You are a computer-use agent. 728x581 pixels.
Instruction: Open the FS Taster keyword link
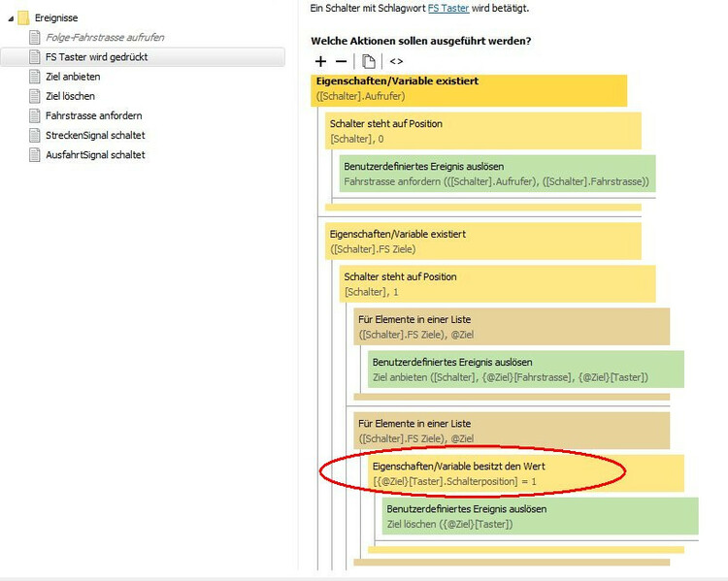pos(448,8)
